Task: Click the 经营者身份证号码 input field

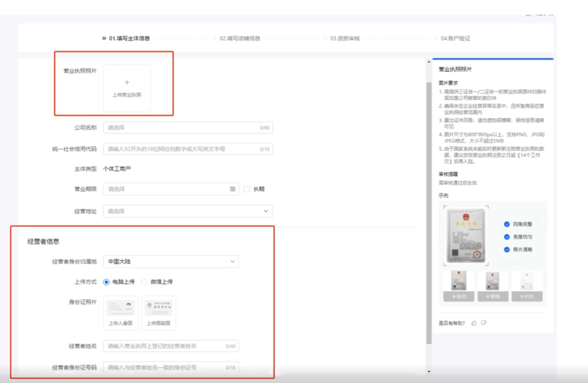Action: pos(171,367)
